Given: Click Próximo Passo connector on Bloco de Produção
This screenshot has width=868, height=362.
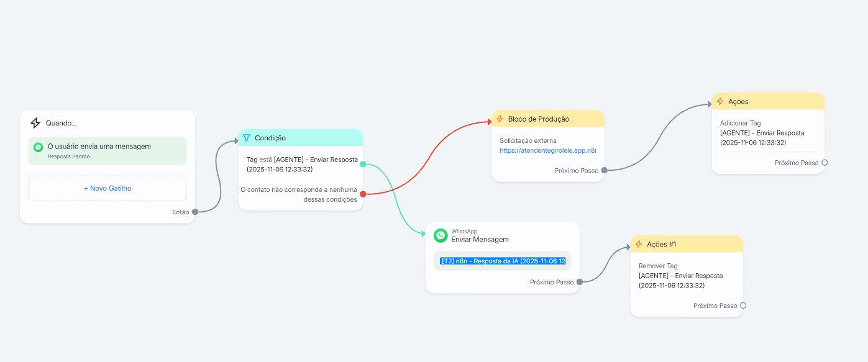Looking at the screenshot, I should pyautogui.click(x=604, y=170).
